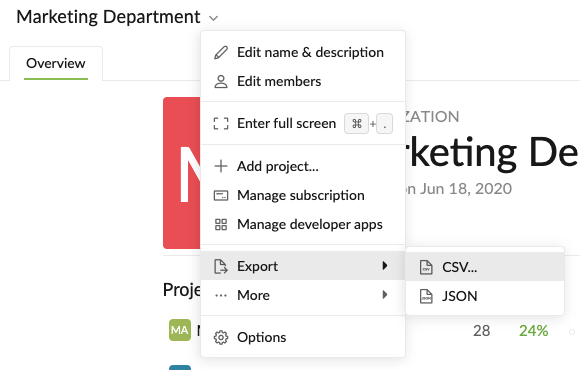Click the Jun 18, 2020 creation date
Image resolution: width=580 pixels, height=370 pixels.
click(x=466, y=189)
